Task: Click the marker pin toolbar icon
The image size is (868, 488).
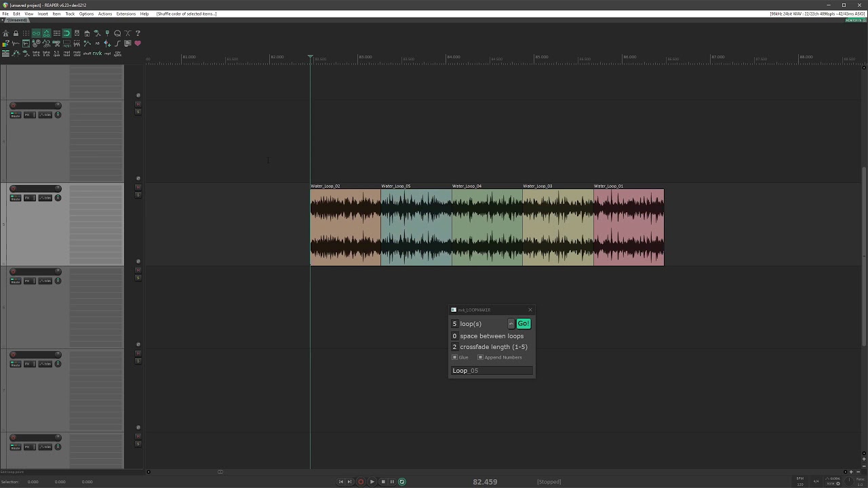Action: click(107, 33)
